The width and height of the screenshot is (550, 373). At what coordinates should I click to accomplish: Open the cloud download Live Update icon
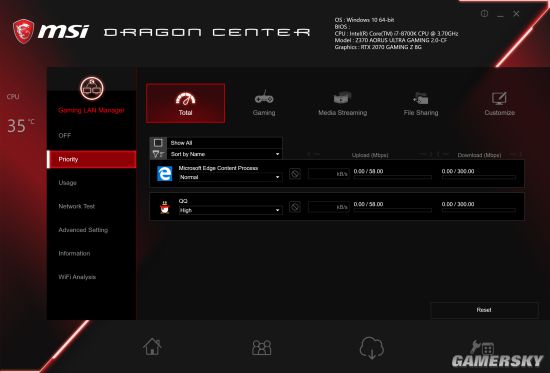click(x=372, y=348)
